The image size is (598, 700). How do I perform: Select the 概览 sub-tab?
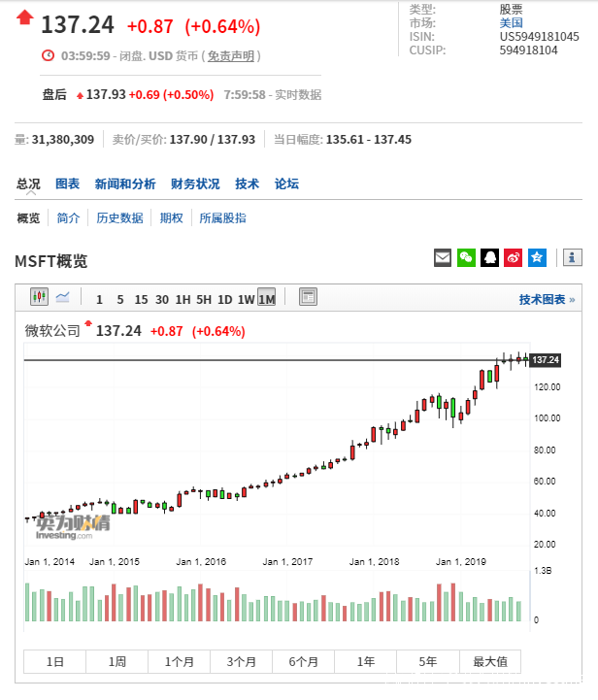[x=28, y=218]
